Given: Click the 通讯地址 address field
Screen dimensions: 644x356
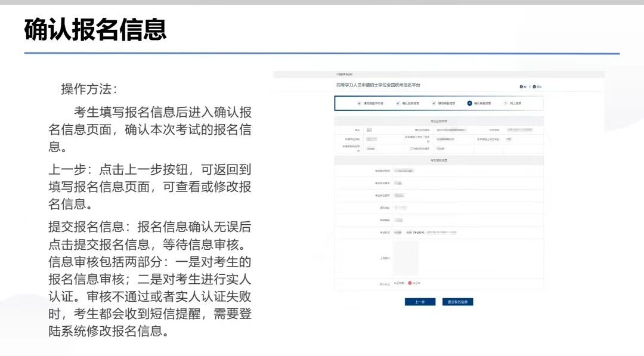Looking at the screenshot, I should (x=401, y=208).
